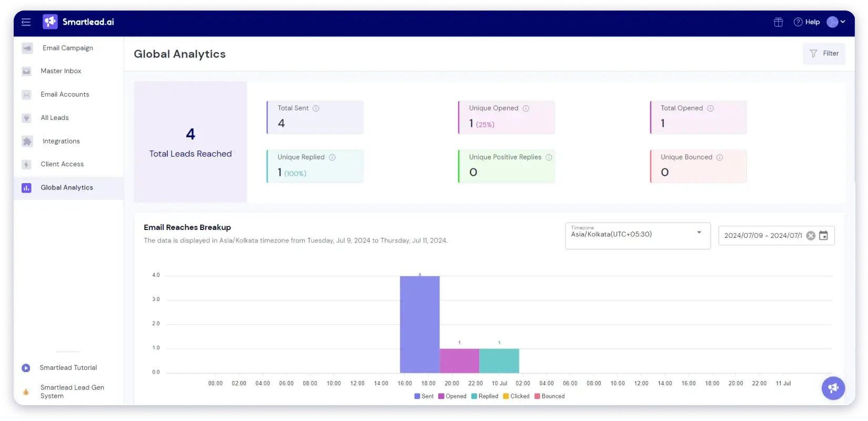Hide the Replied series in chart legend
The width and height of the screenshot is (868, 421).
[x=485, y=396]
